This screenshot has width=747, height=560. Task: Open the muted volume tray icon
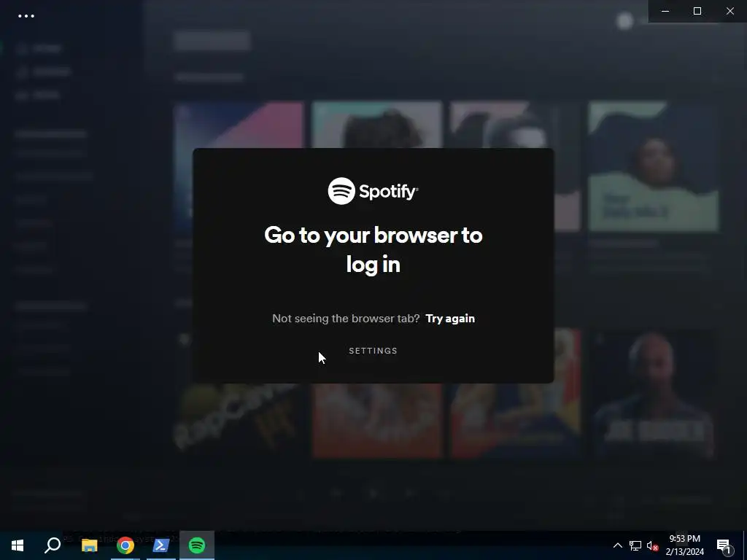(652, 545)
